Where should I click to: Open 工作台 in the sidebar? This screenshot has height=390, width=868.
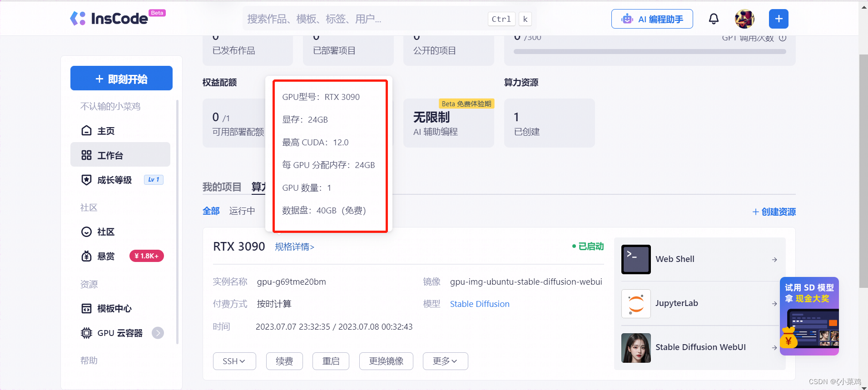(120, 155)
